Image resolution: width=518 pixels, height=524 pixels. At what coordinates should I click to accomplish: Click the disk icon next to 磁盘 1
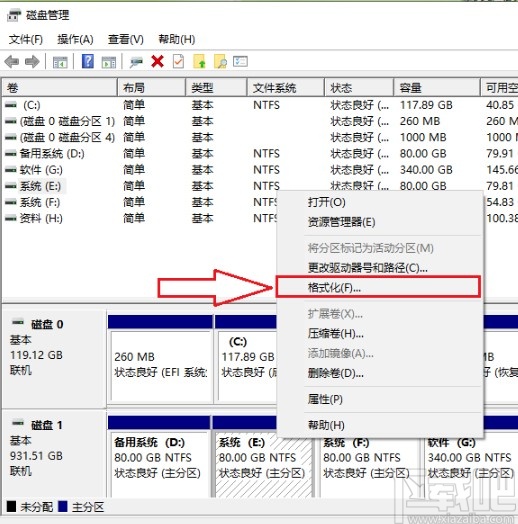click(x=18, y=423)
